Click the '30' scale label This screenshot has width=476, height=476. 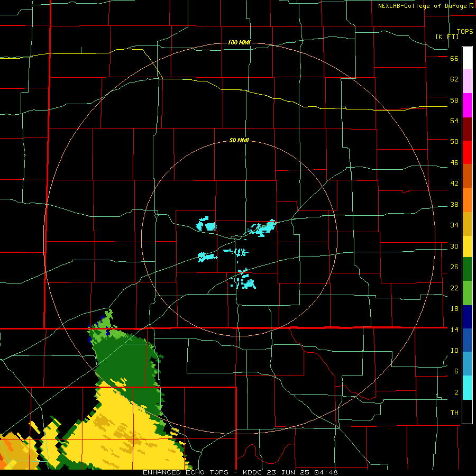click(454, 246)
